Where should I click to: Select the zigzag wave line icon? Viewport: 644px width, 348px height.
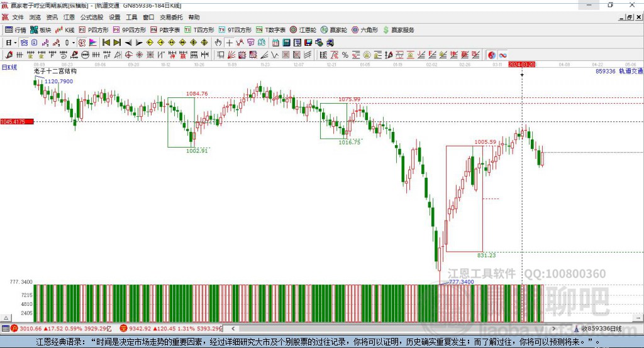(275, 55)
